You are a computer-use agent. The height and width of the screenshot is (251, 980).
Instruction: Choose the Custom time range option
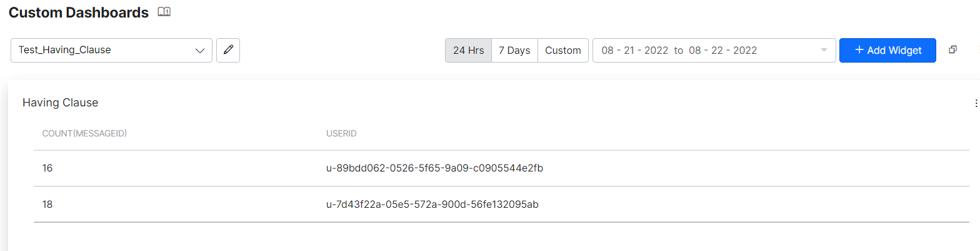pyautogui.click(x=563, y=50)
